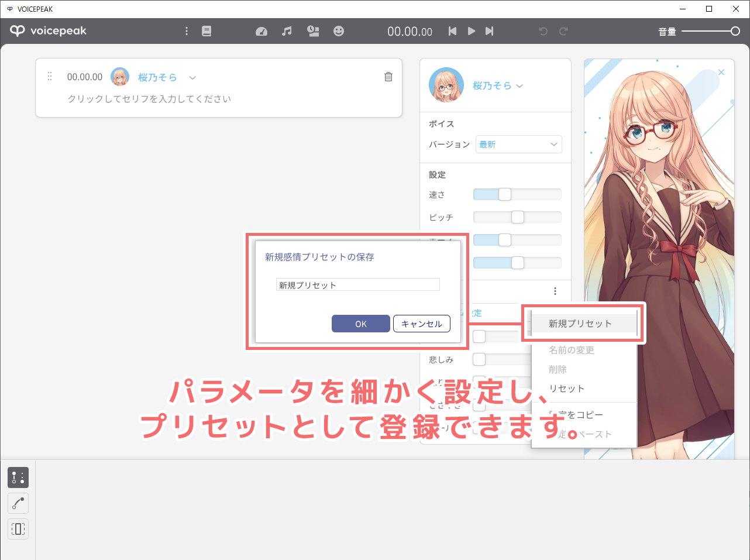Click the 桜乃そら avatar in text block
This screenshot has width=750, height=560.
point(120,77)
